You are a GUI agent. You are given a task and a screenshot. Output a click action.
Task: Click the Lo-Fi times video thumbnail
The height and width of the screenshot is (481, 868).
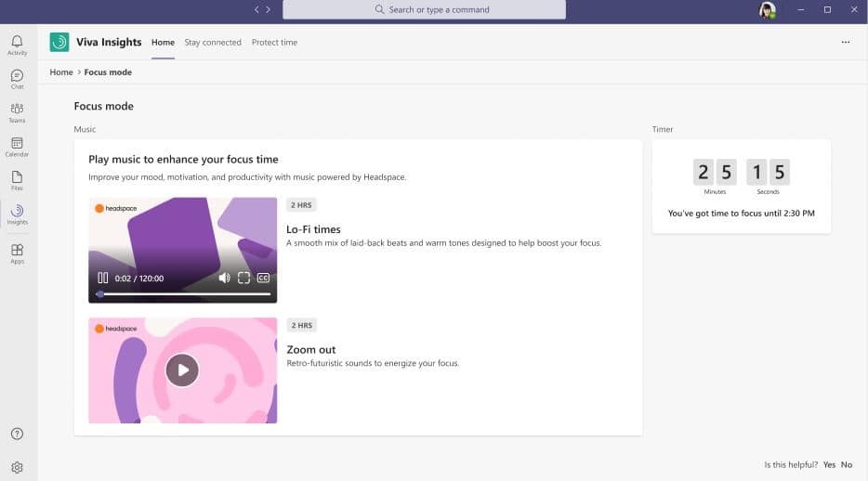click(x=183, y=250)
